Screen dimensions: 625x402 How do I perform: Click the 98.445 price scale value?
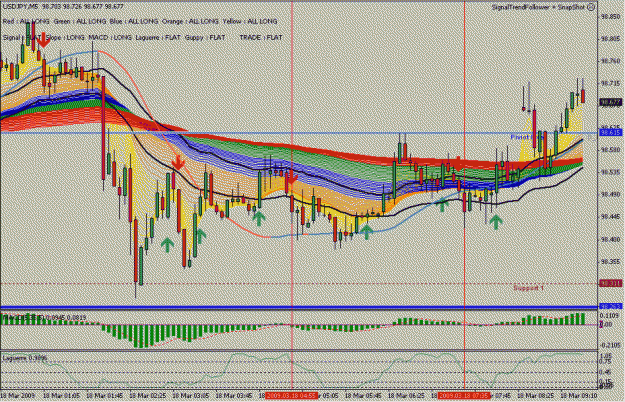click(x=611, y=217)
